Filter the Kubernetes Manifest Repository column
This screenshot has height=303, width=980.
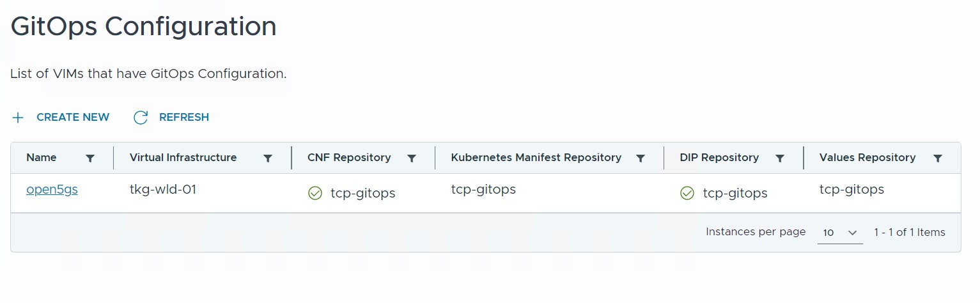(x=640, y=159)
